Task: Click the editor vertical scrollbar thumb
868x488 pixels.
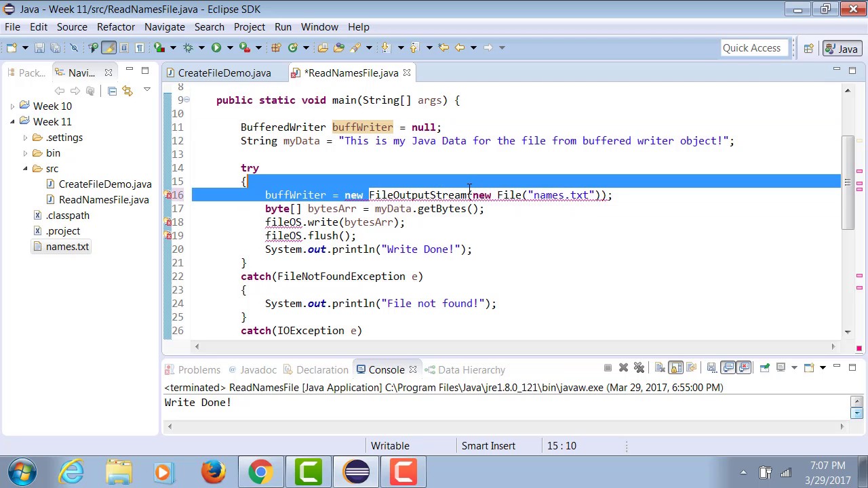Action: 848,183
